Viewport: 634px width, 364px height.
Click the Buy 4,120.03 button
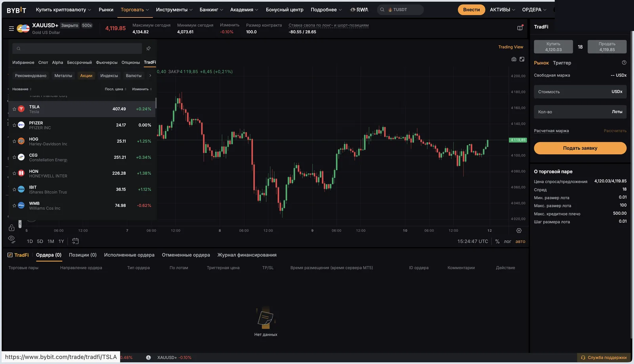coord(553,47)
